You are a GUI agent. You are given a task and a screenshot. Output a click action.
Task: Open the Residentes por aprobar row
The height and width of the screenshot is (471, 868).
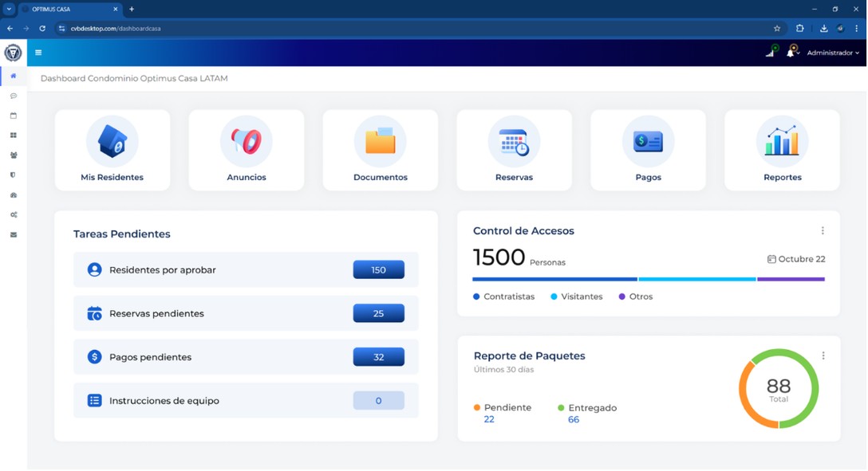click(246, 270)
